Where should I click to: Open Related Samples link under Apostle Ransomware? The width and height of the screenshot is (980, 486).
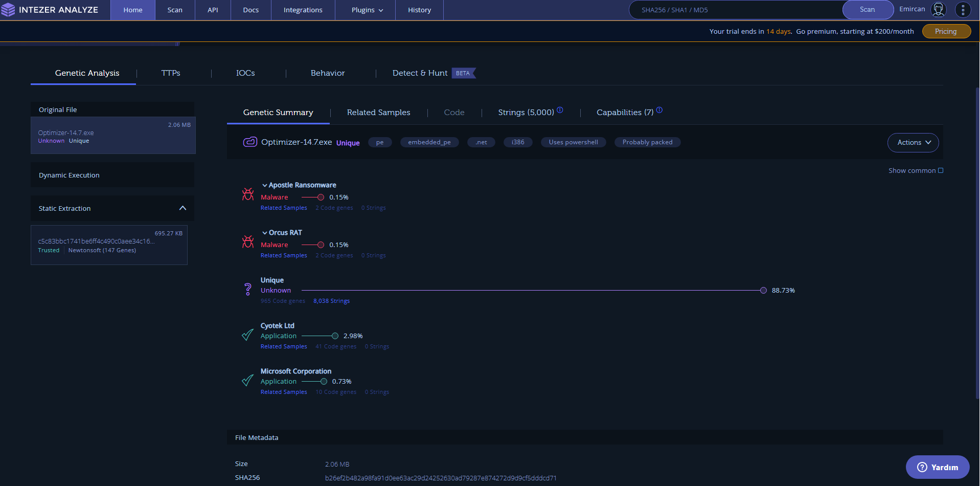pos(284,208)
